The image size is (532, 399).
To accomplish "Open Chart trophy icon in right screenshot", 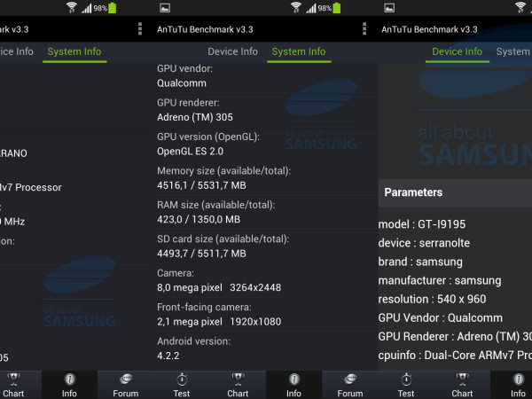I will [x=462, y=379].
